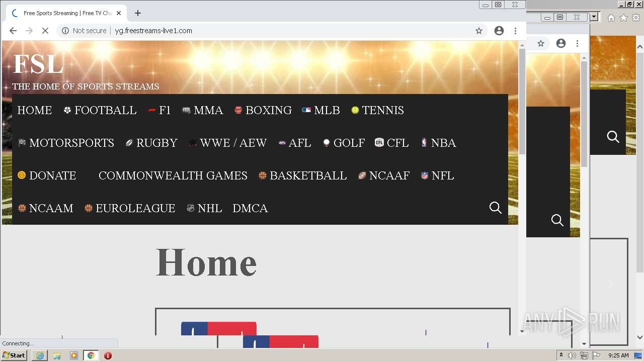Open the profile avatar in the second Chrome window
Viewport: 644px width, 362px height.
[561, 43]
